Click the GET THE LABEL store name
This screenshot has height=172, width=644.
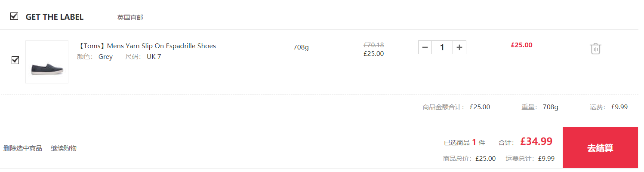point(55,17)
